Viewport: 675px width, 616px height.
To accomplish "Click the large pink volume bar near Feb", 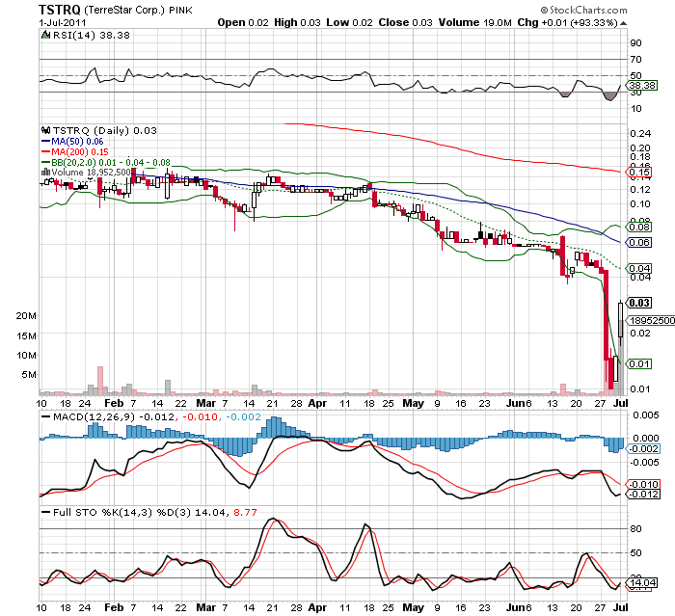I will pyautogui.click(x=100, y=381).
